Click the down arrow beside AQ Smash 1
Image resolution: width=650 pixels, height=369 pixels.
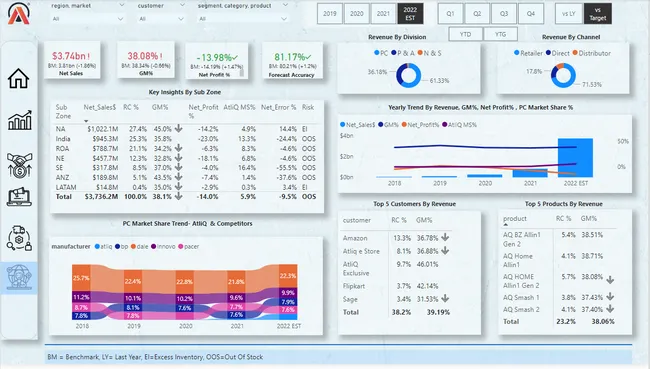[x=610, y=297]
